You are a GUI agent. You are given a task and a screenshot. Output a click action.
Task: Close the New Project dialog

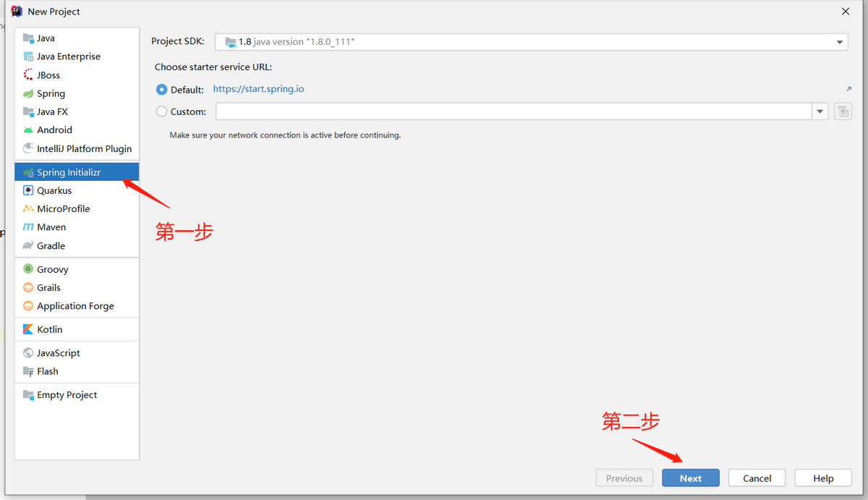tap(846, 11)
